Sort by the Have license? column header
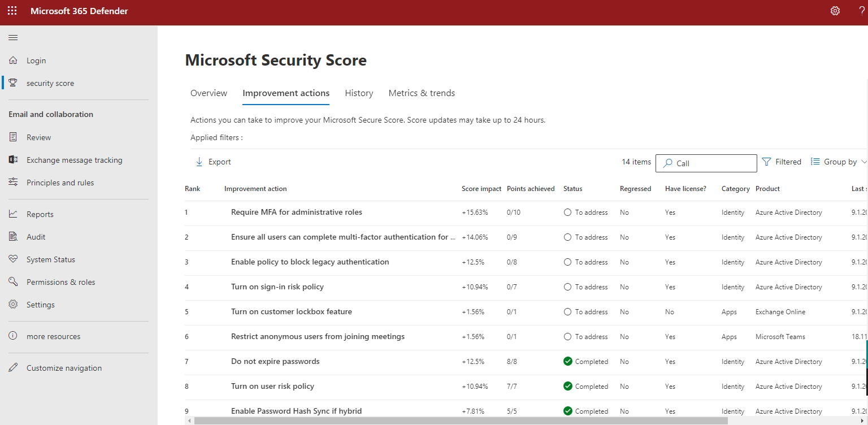The image size is (868, 425). pyautogui.click(x=685, y=189)
